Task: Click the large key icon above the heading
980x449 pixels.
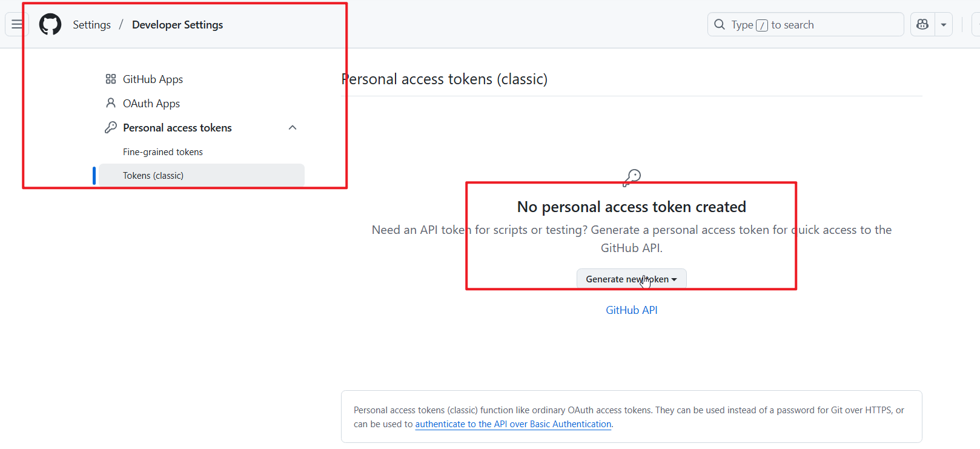Action: coord(632,177)
